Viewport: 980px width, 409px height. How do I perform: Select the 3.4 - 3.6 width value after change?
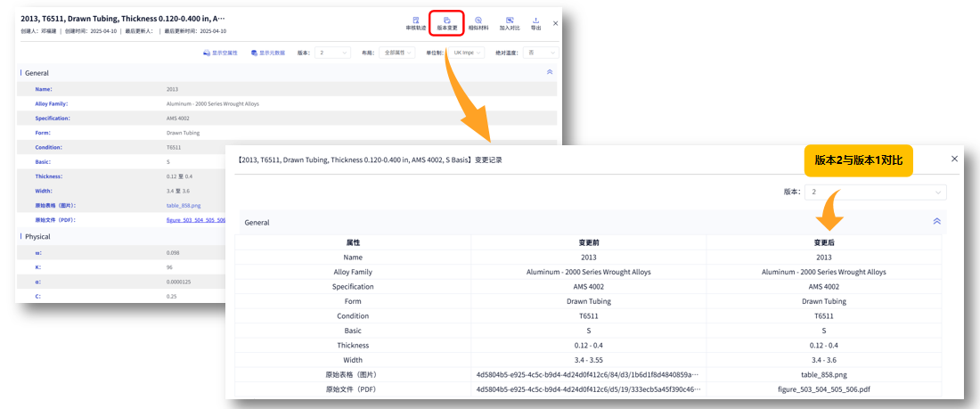click(824, 360)
